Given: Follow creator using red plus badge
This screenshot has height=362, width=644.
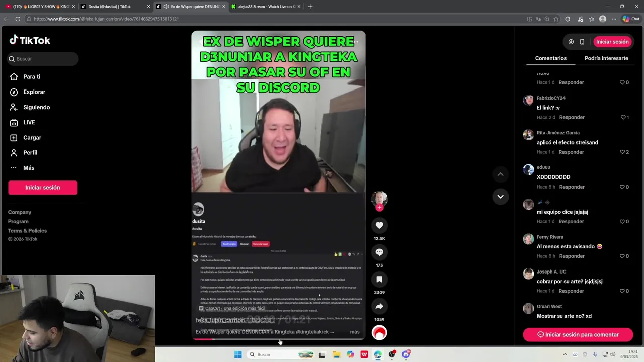Looking at the screenshot, I should pos(379,208).
